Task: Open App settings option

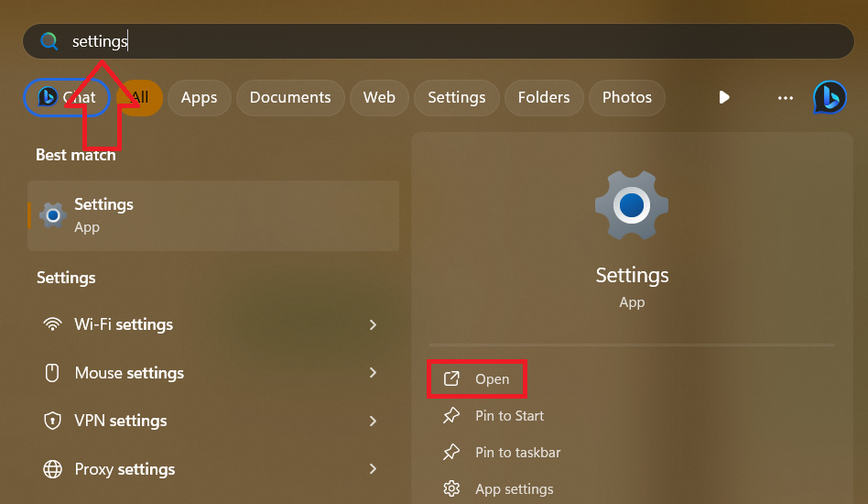Action: pyautogui.click(x=514, y=489)
